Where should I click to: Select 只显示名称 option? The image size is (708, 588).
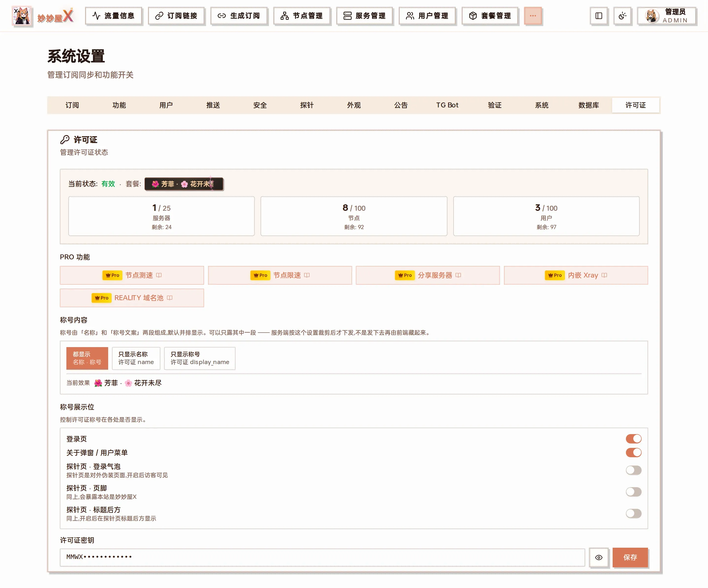click(136, 358)
